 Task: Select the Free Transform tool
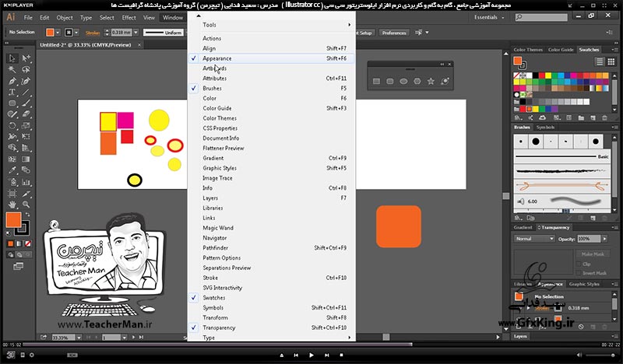26,137
